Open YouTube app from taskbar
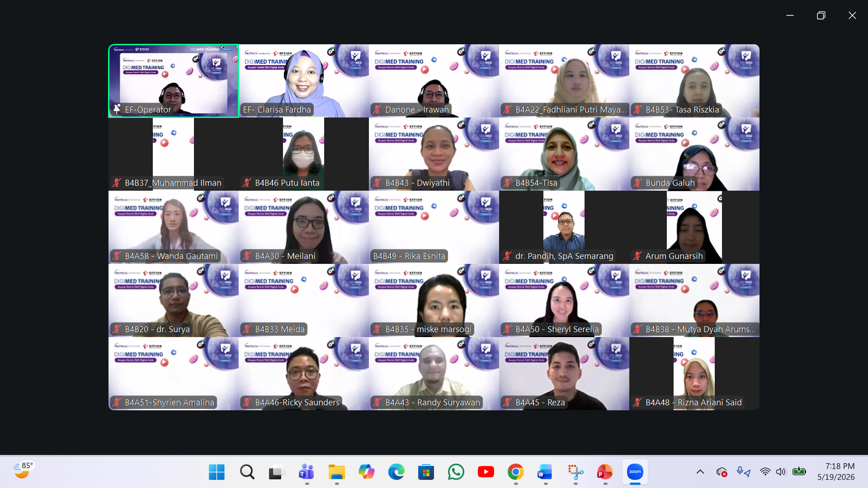868x488 pixels. 486,472
